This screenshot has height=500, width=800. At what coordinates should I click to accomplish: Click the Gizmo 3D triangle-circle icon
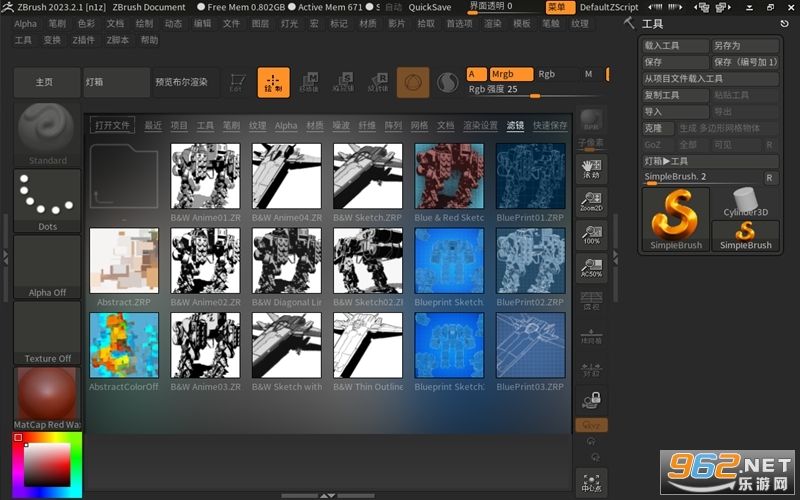click(x=413, y=82)
